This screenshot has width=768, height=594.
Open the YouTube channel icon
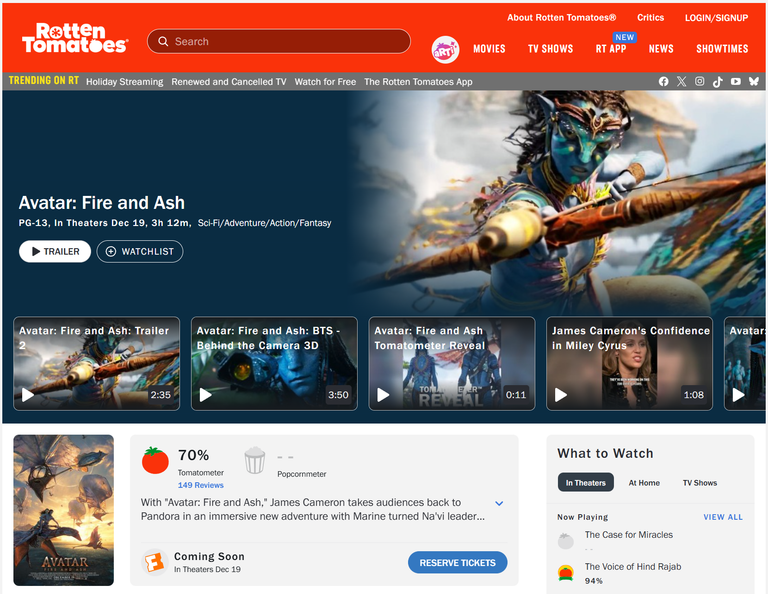(x=736, y=82)
